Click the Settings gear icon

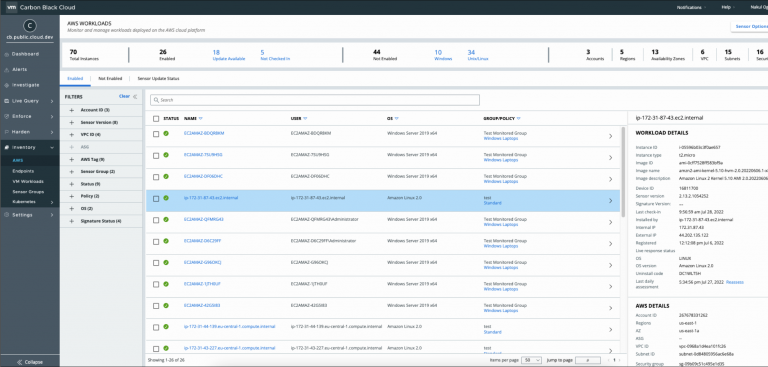point(6,215)
